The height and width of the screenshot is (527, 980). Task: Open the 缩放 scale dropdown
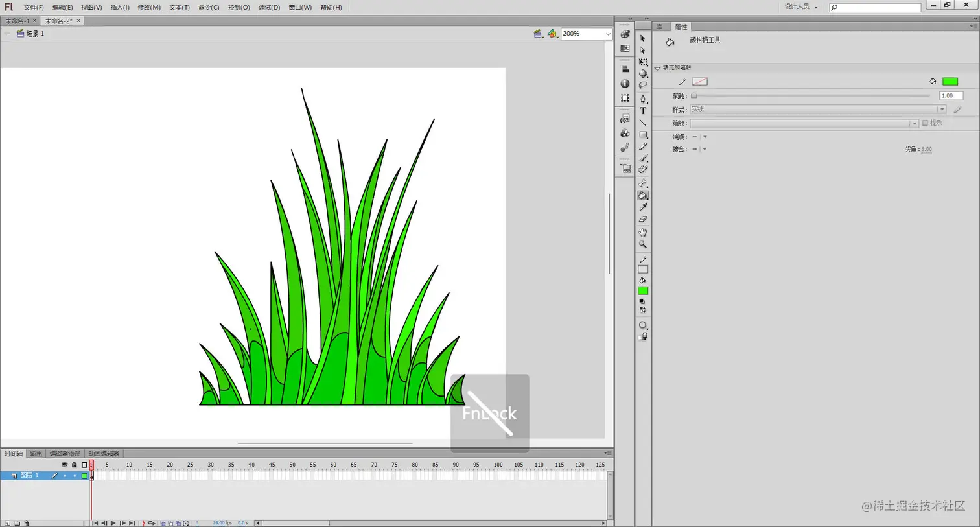point(804,123)
